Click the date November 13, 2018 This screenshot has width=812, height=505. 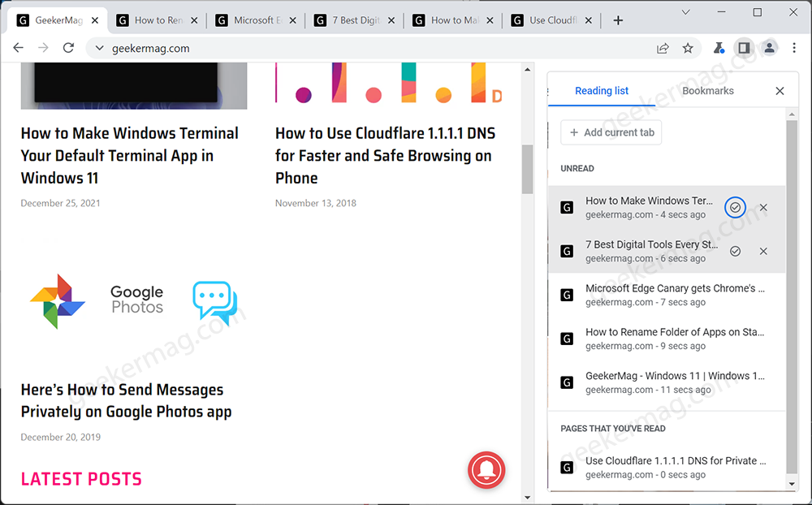(x=315, y=203)
